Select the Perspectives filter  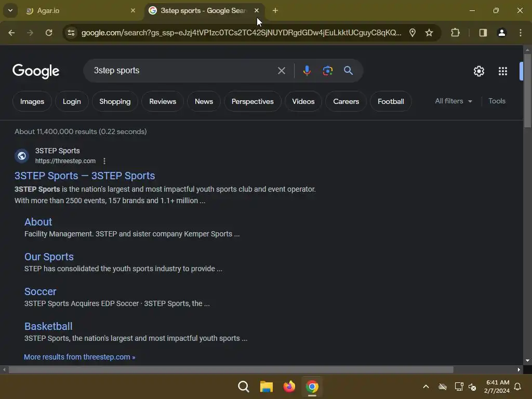coord(252,101)
